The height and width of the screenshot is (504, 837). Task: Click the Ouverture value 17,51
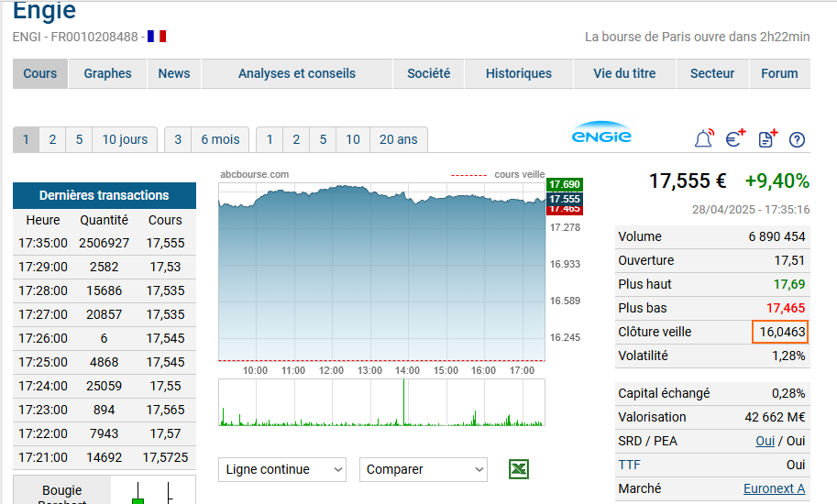(x=789, y=260)
